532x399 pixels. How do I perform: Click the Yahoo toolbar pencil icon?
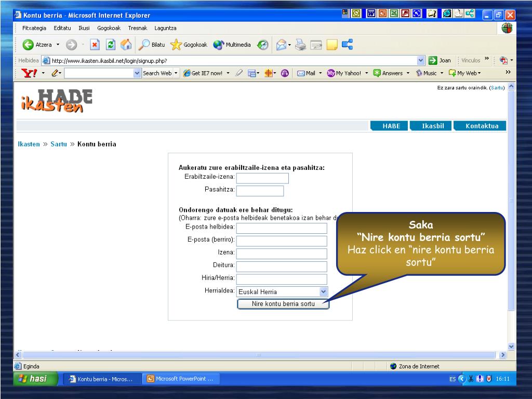(55, 73)
